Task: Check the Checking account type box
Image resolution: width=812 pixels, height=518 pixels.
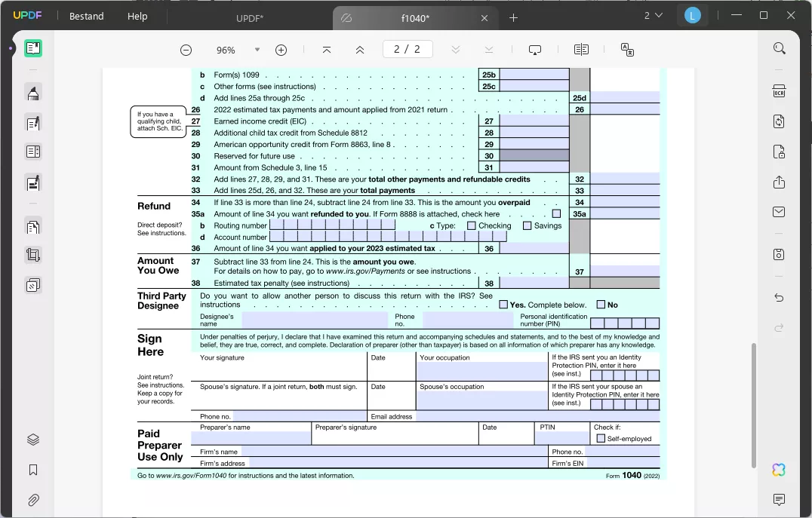Action: 471,225
